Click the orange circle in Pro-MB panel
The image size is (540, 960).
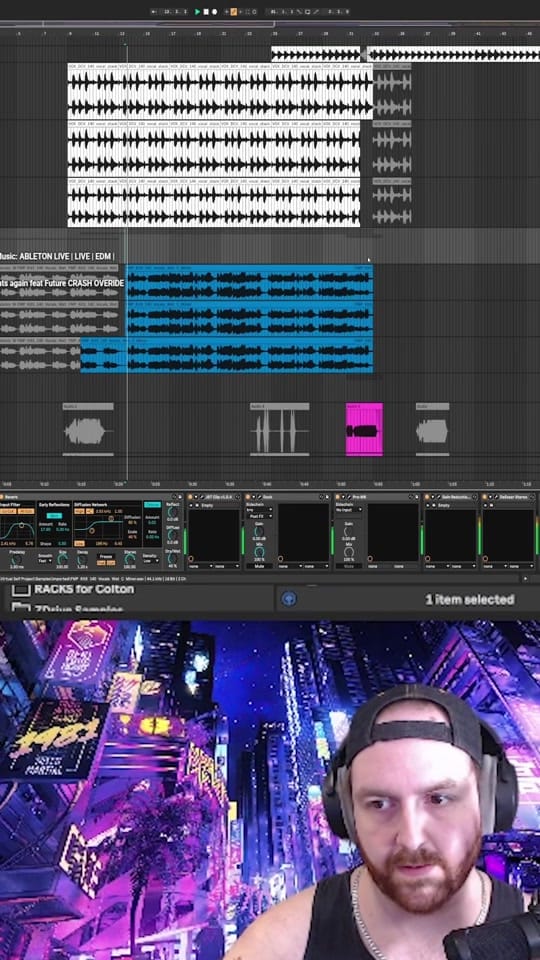(x=370, y=558)
